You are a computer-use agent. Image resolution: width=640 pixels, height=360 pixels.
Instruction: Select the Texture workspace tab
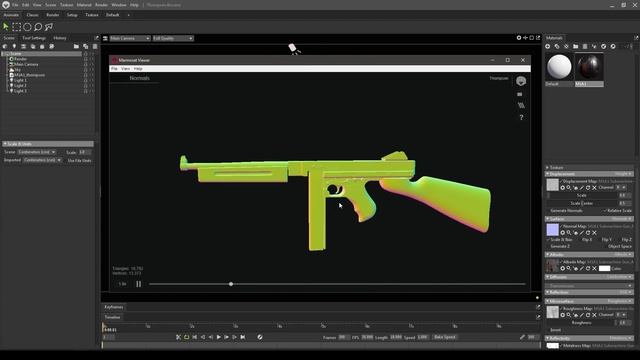pos(92,15)
